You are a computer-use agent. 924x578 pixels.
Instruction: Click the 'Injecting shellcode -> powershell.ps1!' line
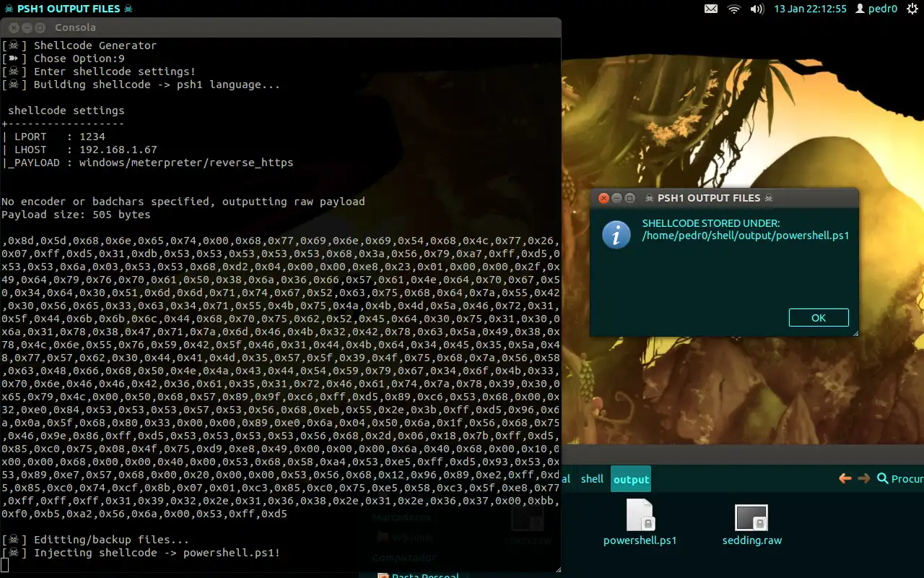click(141, 553)
